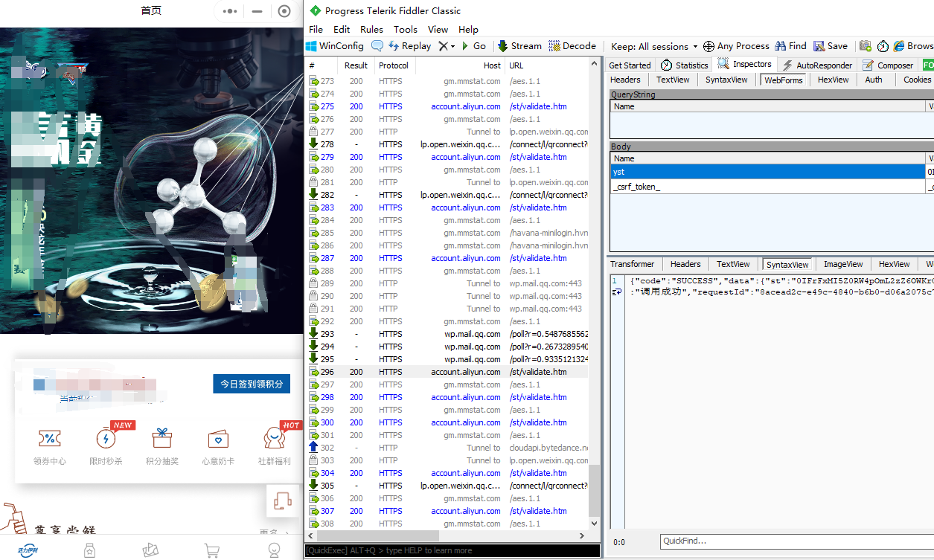Launch a browser from Fiddler's toolbar

pos(914,45)
